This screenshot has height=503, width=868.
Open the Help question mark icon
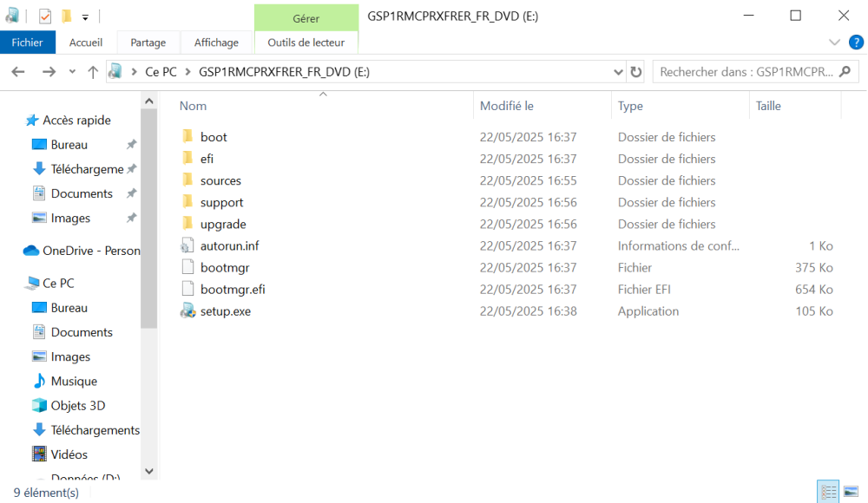tap(858, 42)
